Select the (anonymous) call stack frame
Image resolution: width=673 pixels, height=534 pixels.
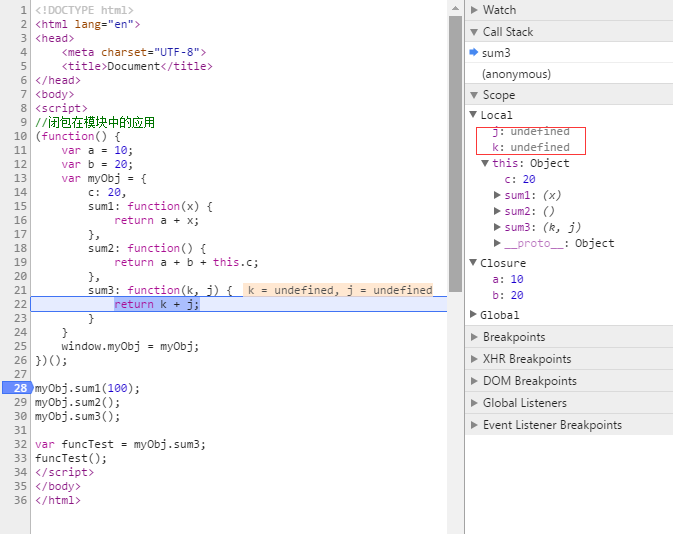[569, 74]
